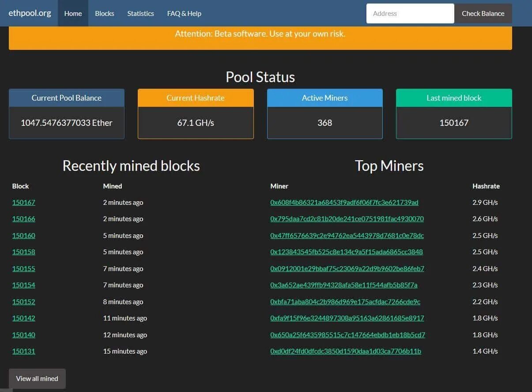532x392 pixels.
Task: Click the Top Miners heading
Action: click(389, 166)
